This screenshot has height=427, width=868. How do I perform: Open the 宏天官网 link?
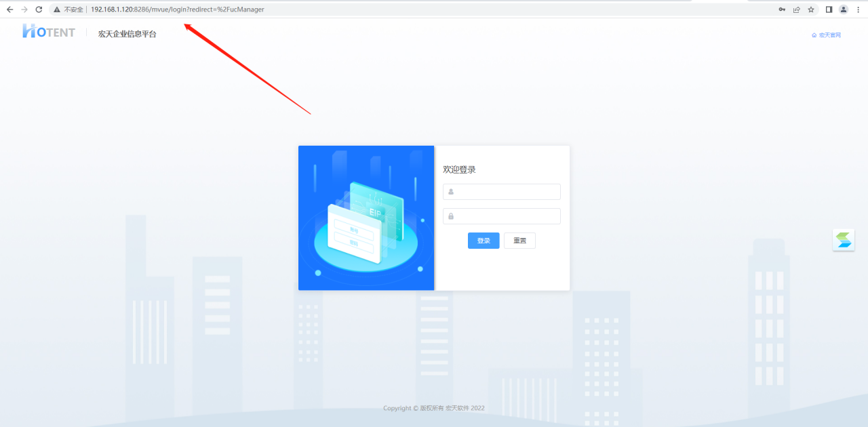tap(826, 35)
